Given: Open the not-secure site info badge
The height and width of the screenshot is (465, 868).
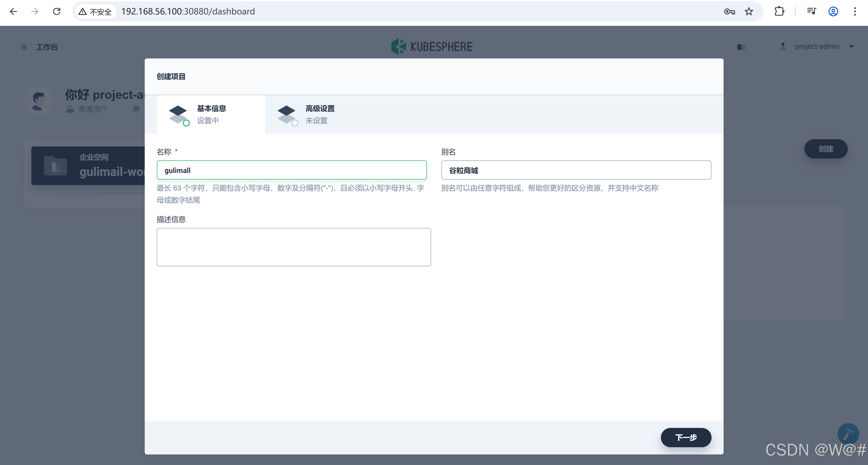Looking at the screenshot, I should 95,12.
